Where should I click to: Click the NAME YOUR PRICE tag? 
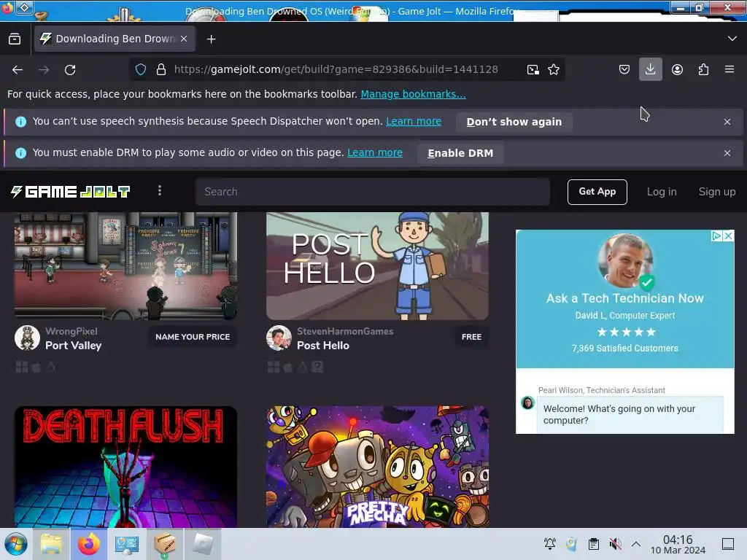tap(193, 337)
